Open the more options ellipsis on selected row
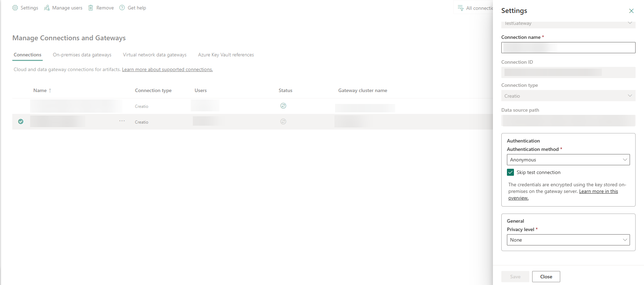The image size is (644, 285). pyautogui.click(x=122, y=121)
